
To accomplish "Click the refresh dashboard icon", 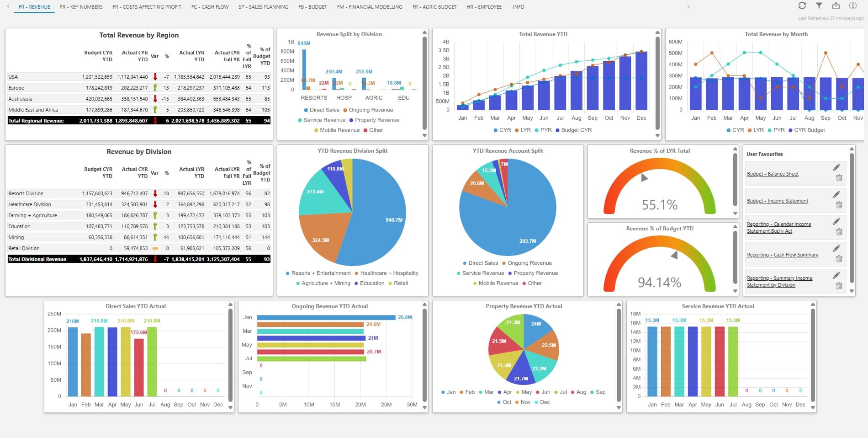I will click(x=802, y=5).
